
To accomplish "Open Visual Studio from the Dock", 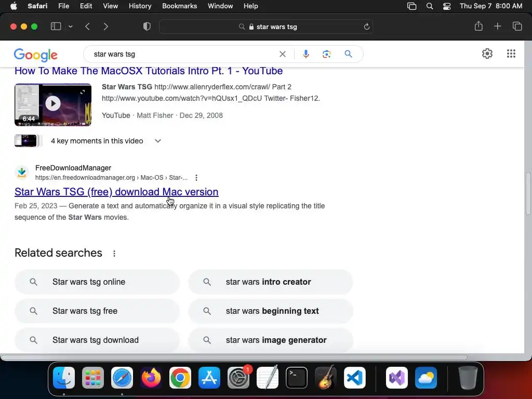I will [x=397, y=378].
